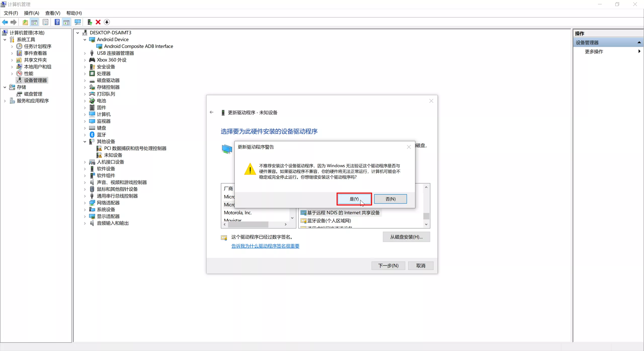Image resolution: width=644 pixels, height=351 pixels.
Task: Open the 查看(V) menu
Action: click(x=53, y=13)
